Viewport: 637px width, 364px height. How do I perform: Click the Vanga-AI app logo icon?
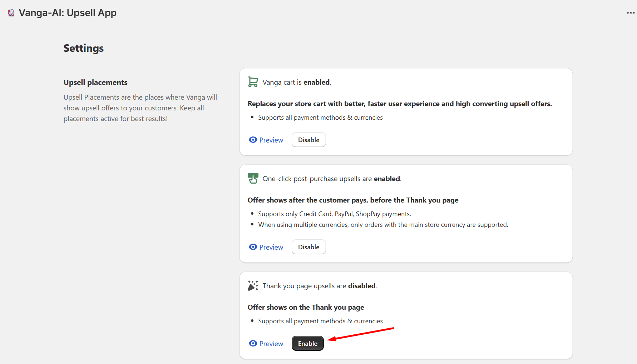(11, 13)
